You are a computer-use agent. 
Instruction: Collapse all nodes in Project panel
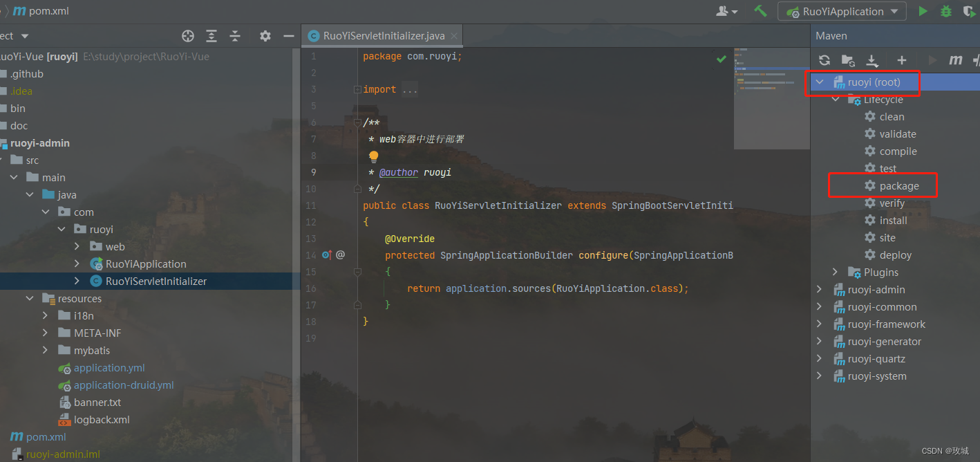[x=235, y=36]
